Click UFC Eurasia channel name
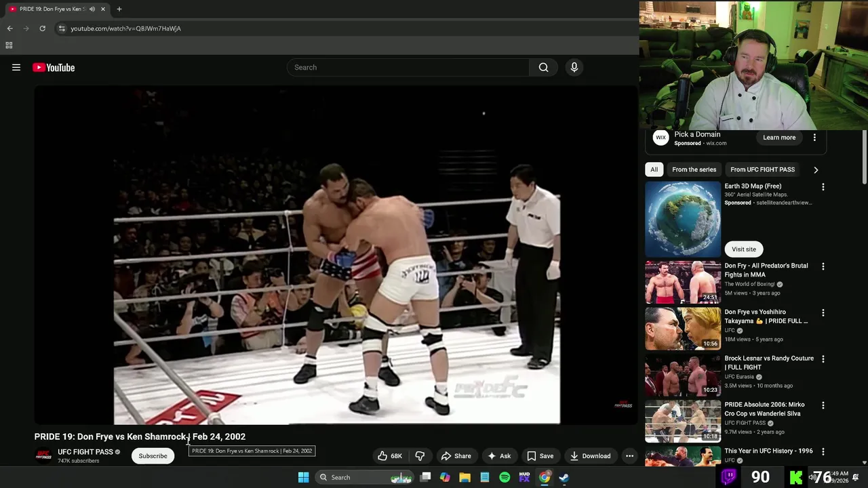 [x=739, y=377]
